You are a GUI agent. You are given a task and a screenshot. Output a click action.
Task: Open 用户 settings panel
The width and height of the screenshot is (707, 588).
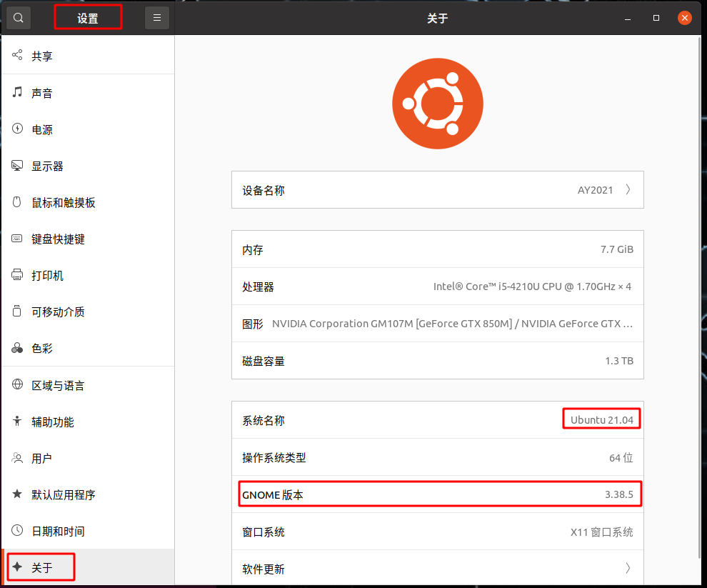pos(88,458)
